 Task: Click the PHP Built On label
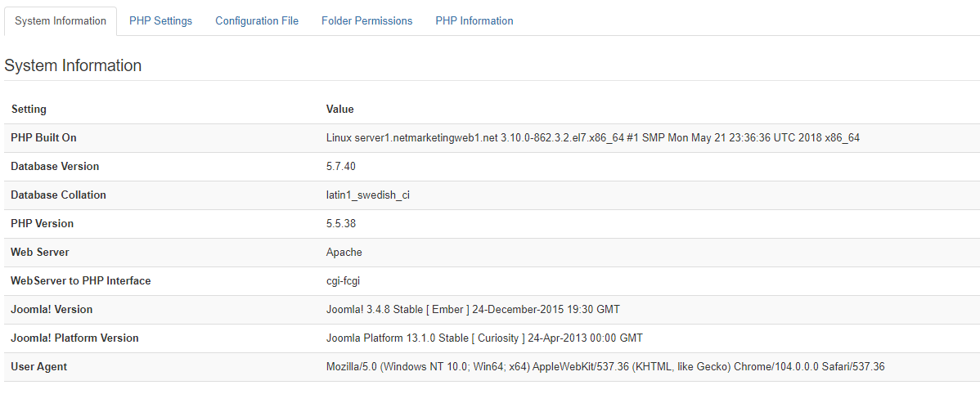click(x=43, y=138)
